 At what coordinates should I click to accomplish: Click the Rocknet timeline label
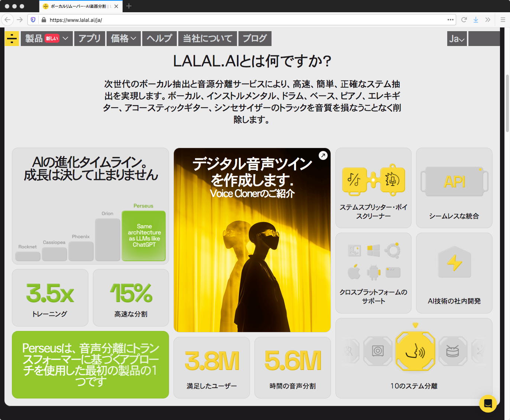pyautogui.click(x=28, y=247)
